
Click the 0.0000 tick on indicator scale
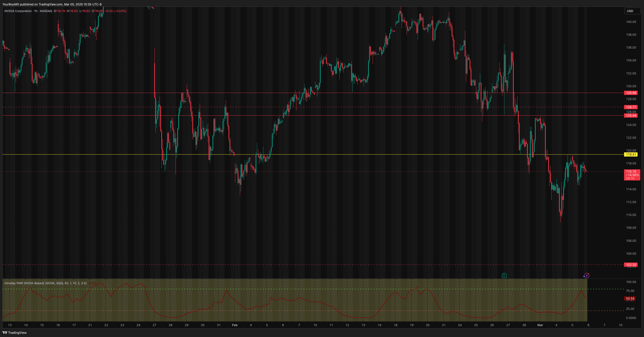[x=631, y=318]
